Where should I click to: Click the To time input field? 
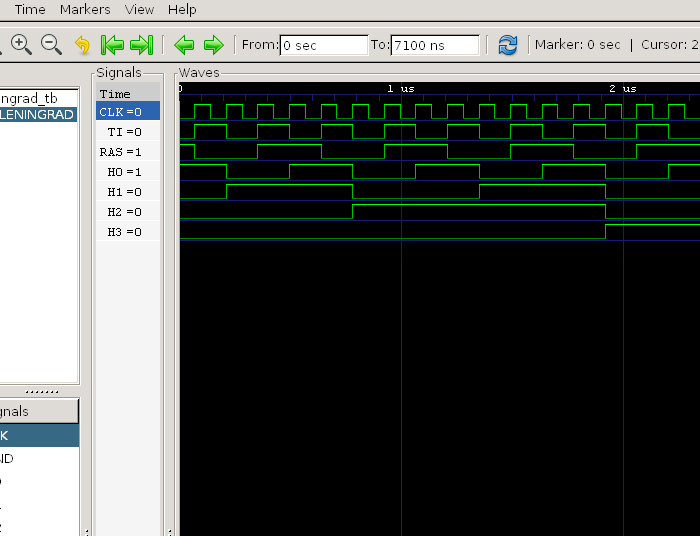pyautogui.click(x=435, y=45)
